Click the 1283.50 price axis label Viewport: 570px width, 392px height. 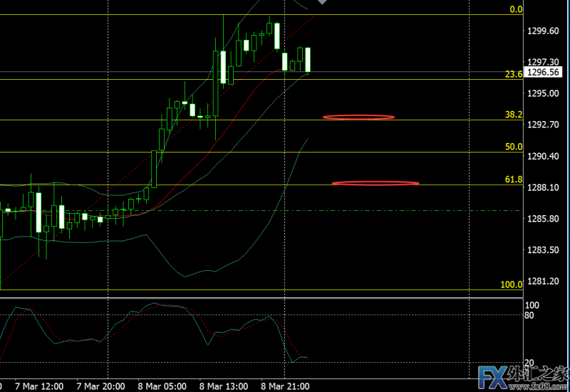[x=543, y=249]
